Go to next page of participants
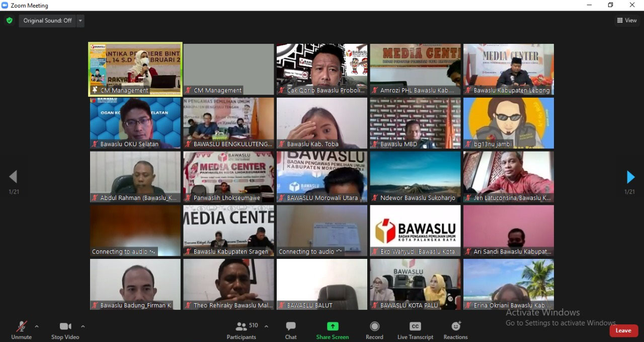644x342 pixels. pyautogui.click(x=630, y=177)
